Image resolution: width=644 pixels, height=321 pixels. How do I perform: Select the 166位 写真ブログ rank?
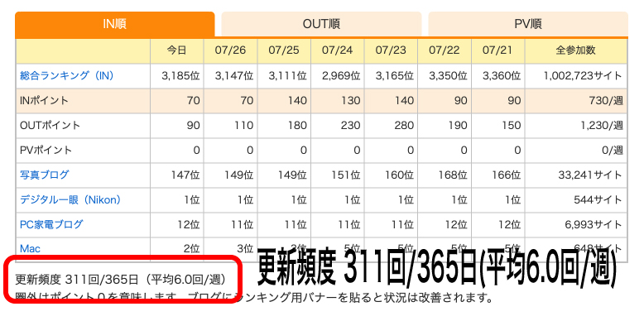pyautogui.click(x=497, y=175)
